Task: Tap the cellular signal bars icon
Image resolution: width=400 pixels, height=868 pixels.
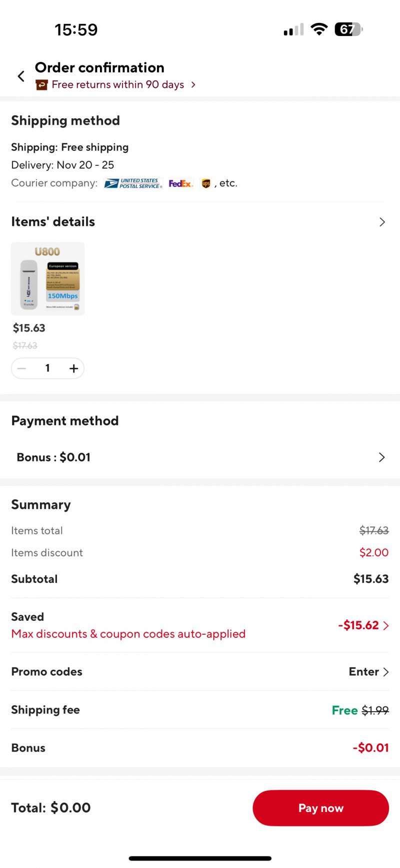Action: coord(293,30)
